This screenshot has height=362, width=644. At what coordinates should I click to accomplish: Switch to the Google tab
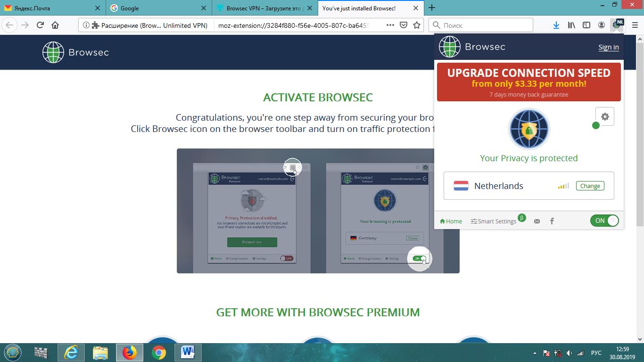tap(158, 8)
